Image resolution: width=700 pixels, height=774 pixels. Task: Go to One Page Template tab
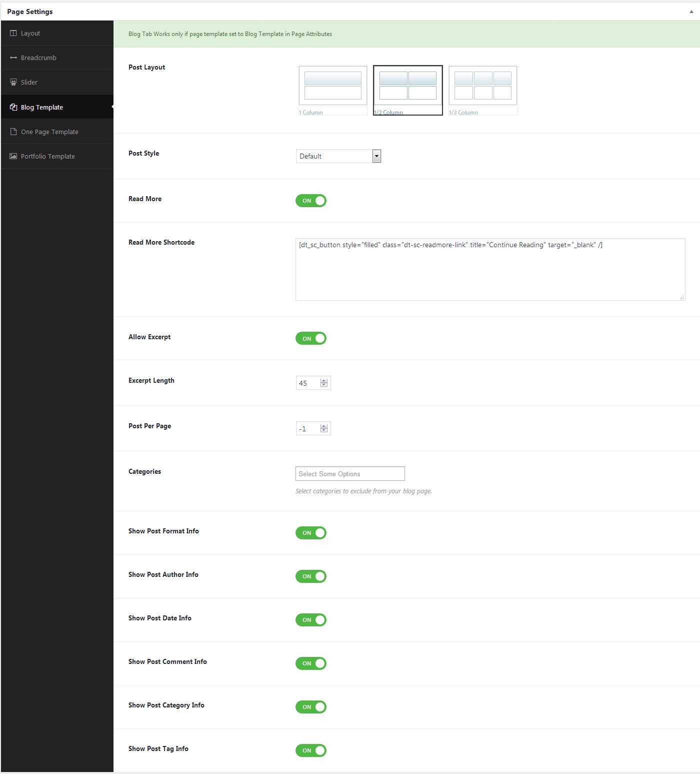[57, 132]
